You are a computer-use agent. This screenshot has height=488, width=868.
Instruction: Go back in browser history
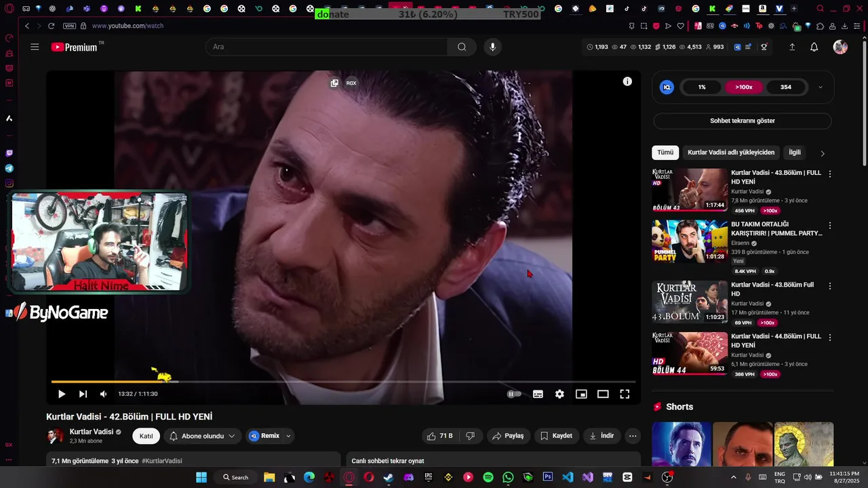click(27, 26)
